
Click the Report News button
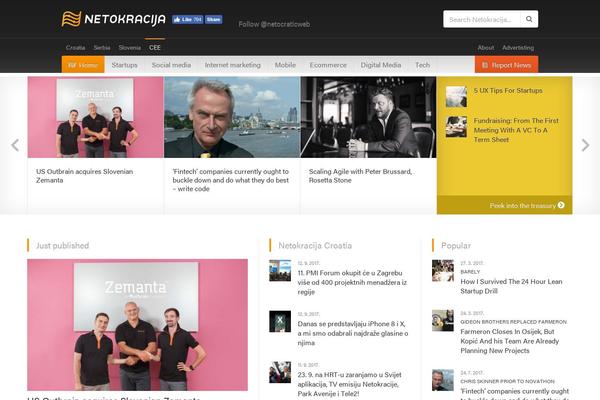point(506,65)
